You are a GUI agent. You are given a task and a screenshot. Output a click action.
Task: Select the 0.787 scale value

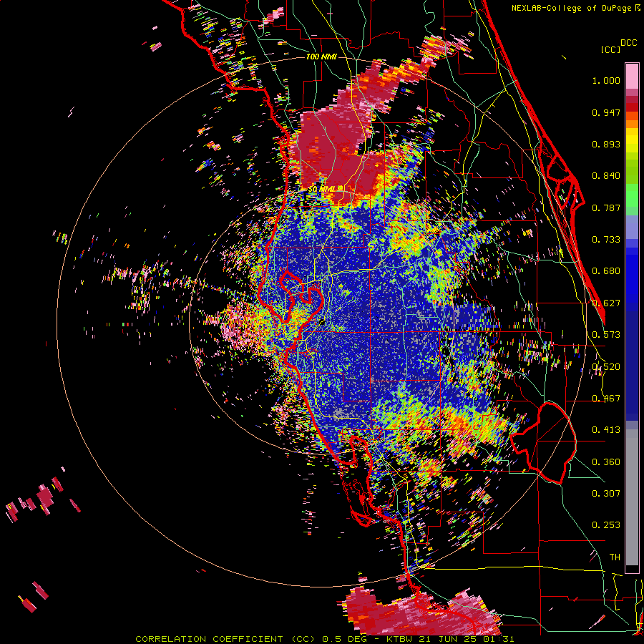pos(606,208)
